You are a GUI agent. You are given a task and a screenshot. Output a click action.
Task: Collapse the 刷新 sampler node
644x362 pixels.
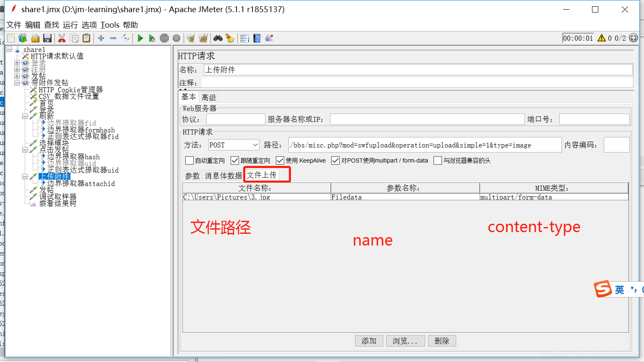(x=25, y=116)
